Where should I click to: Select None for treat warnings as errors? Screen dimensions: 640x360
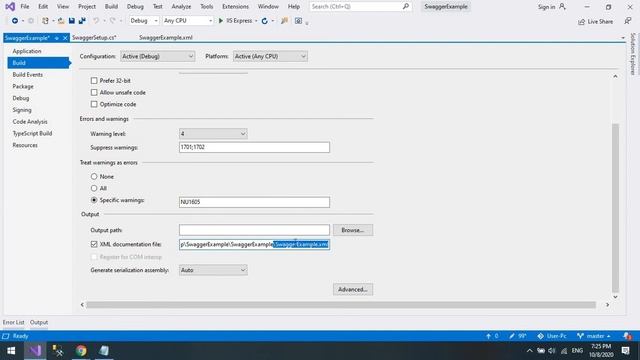tap(94, 176)
